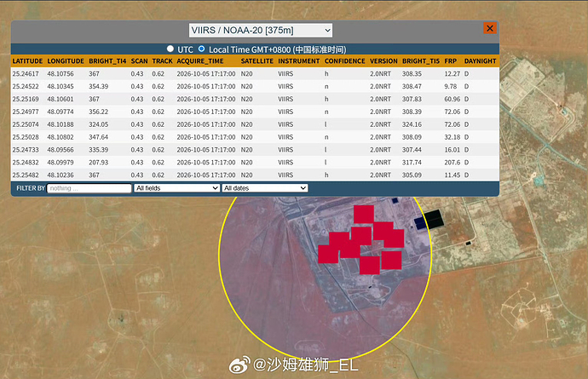This screenshot has height=379, width=588.
Task: Select latitude cell 25.24522
Action: [26, 87]
